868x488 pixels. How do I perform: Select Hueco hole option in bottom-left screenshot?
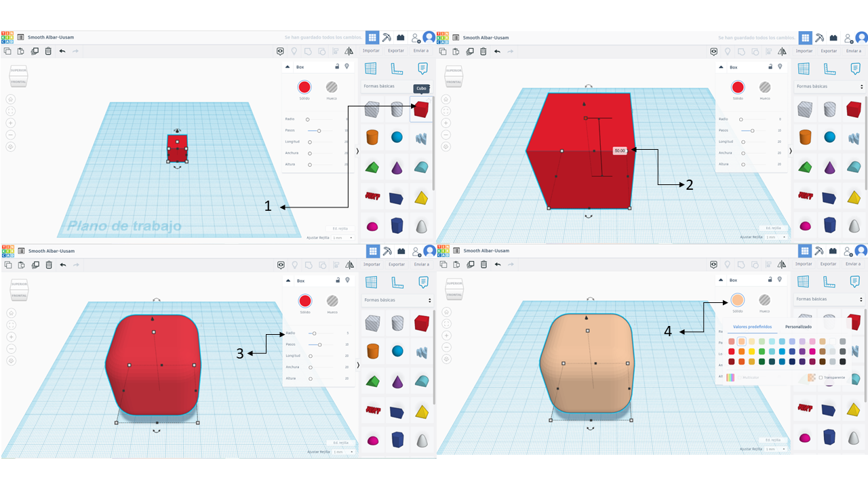point(332,301)
